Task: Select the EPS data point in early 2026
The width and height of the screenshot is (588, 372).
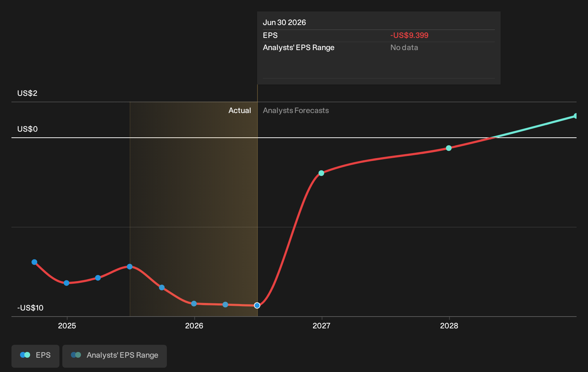Action: [x=225, y=305]
